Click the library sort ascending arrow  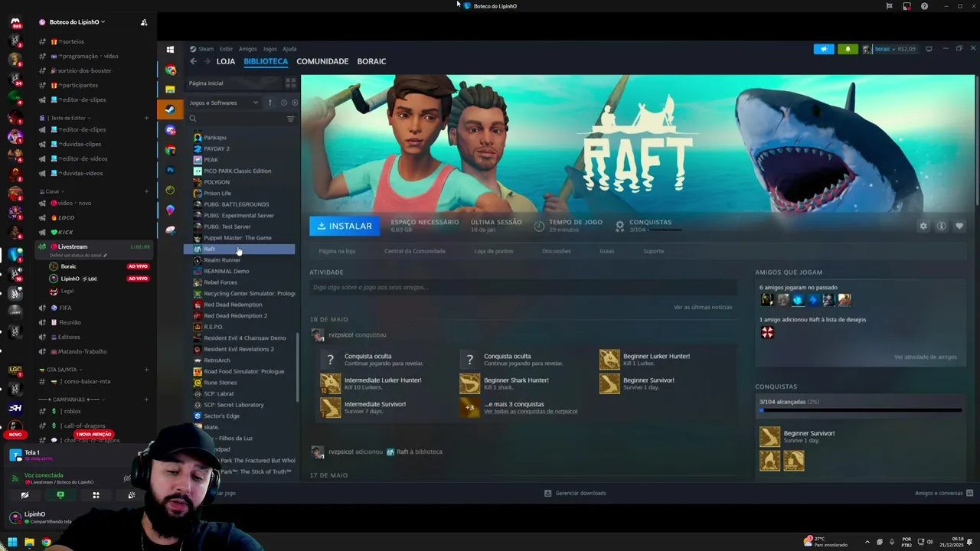(x=269, y=103)
